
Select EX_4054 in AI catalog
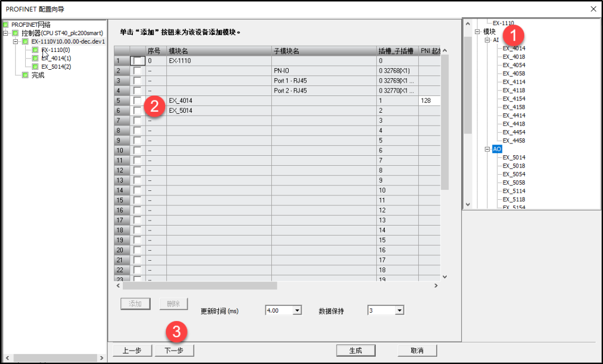[514, 65]
